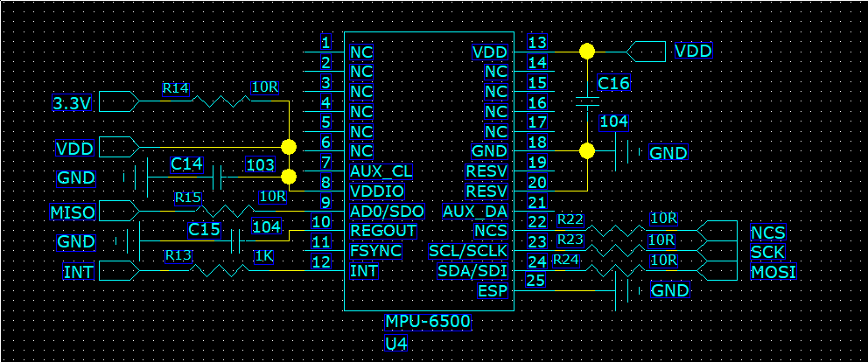868x362 pixels.
Task: Click pin number 9
Action: tap(325, 202)
